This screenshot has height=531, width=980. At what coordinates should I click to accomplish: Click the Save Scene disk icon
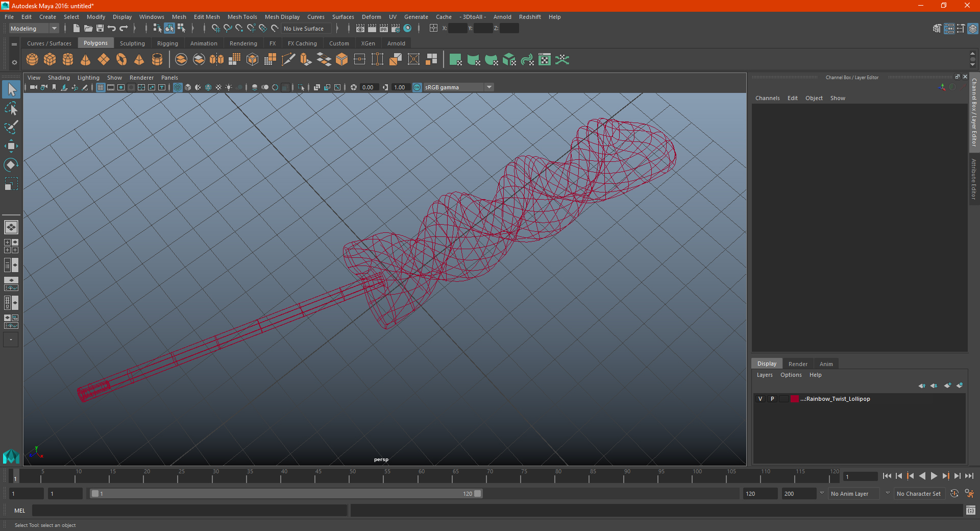[x=100, y=29]
